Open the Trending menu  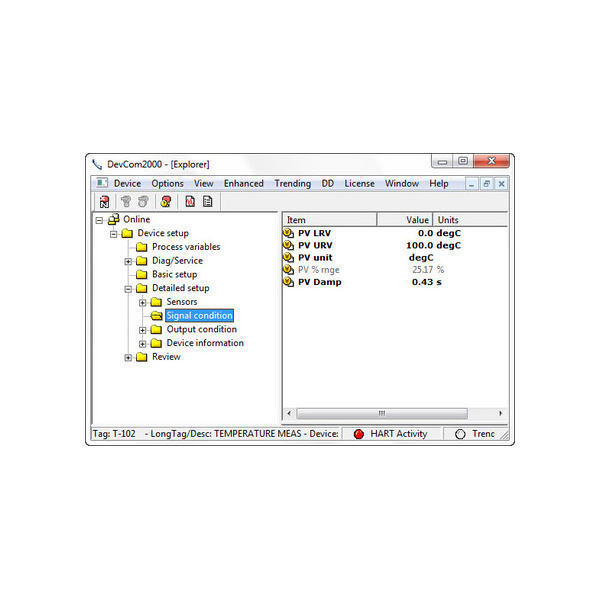point(293,184)
